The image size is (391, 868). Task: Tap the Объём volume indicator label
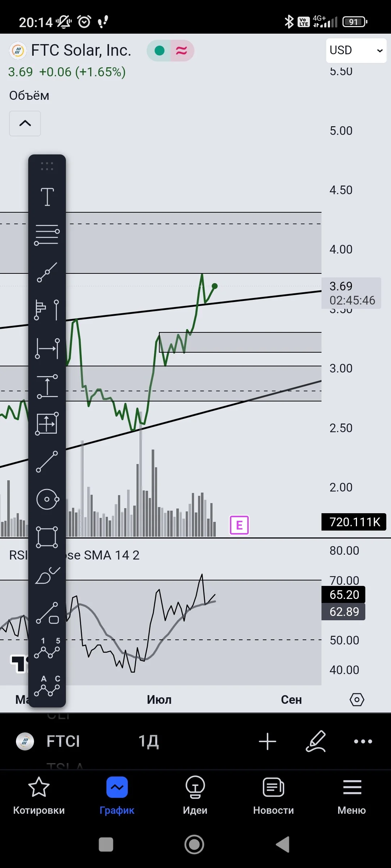(29, 95)
